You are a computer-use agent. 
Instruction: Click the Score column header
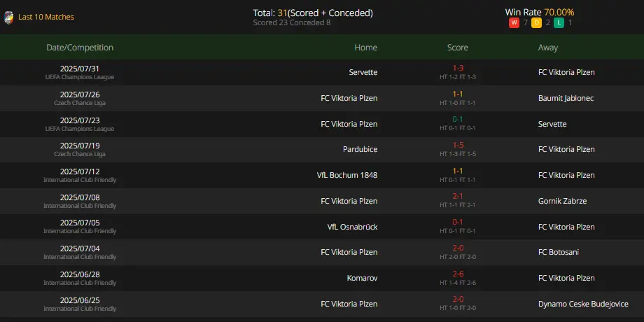click(458, 47)
